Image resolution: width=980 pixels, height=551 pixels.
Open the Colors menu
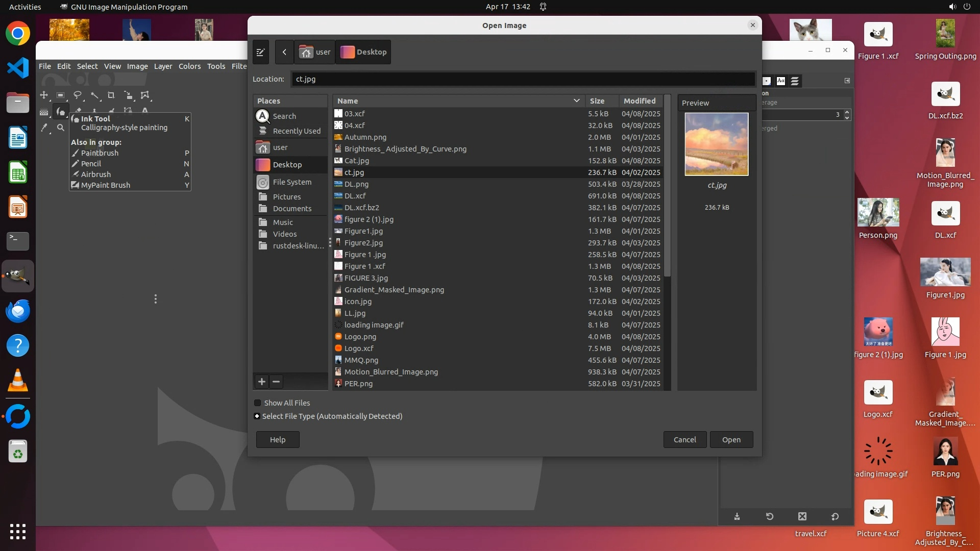click(x=189, y=66)
